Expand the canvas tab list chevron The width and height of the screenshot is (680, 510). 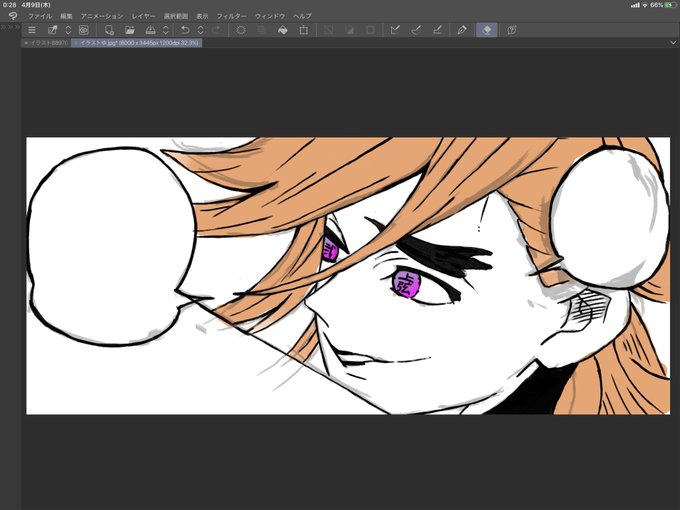(673, 43)
